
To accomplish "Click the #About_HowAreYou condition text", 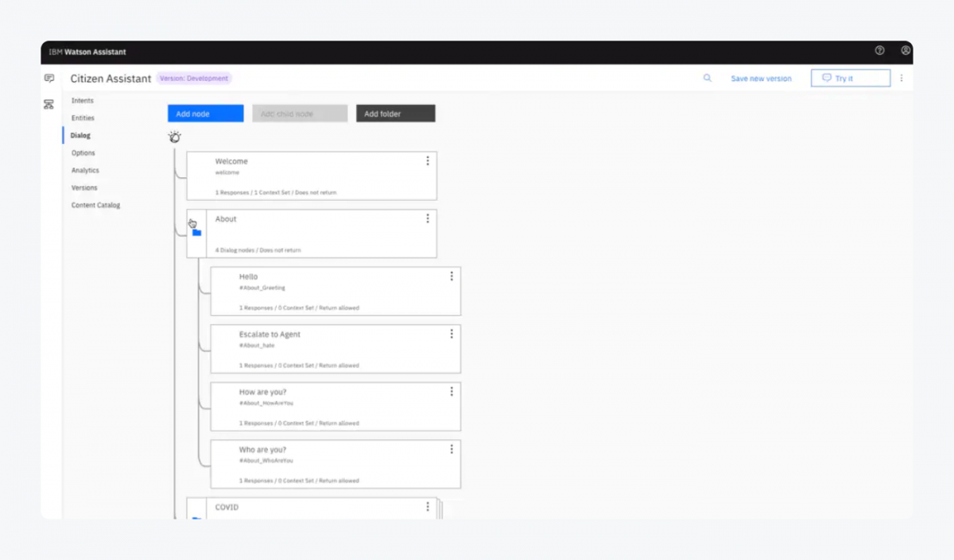I will coord(266,403).
